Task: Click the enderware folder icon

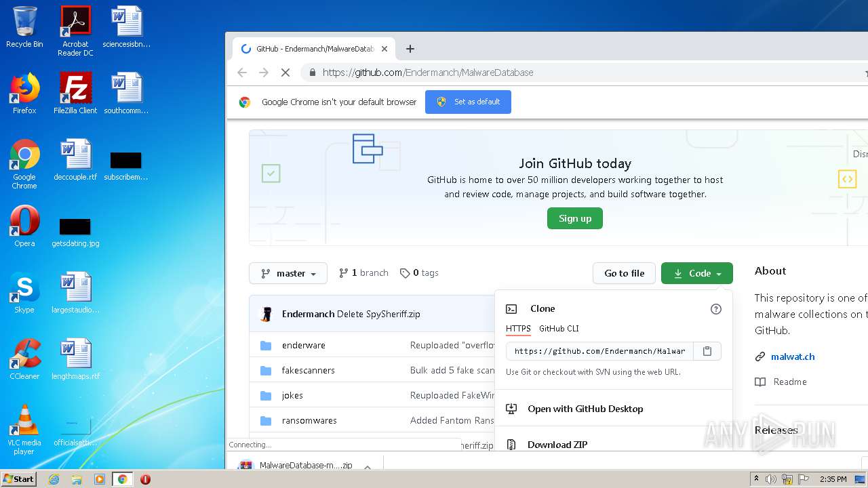Action: 266,346
